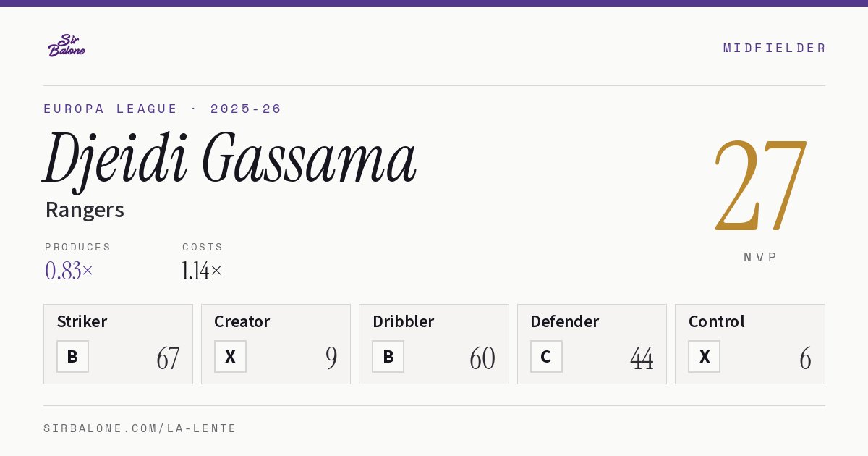This screenshot has width=868, height=456.
Task: Select the C grade badge under Defender
Action: click(x=546, y=357)
